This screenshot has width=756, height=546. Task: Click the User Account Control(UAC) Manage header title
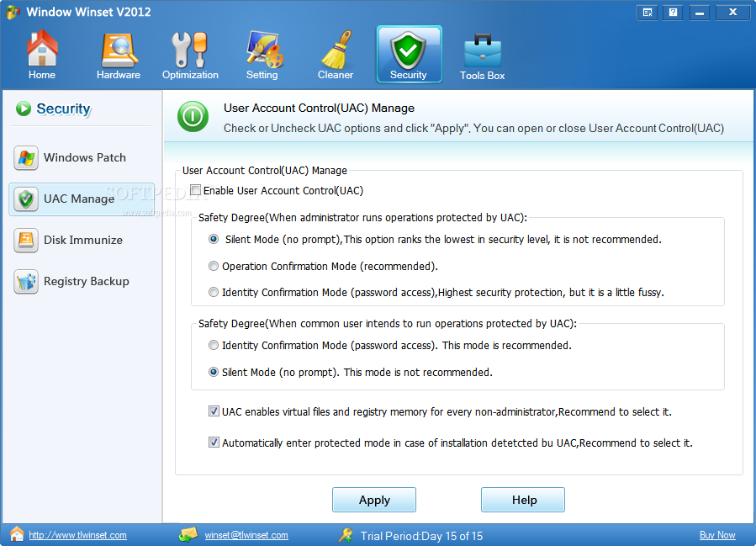(319, 108)
